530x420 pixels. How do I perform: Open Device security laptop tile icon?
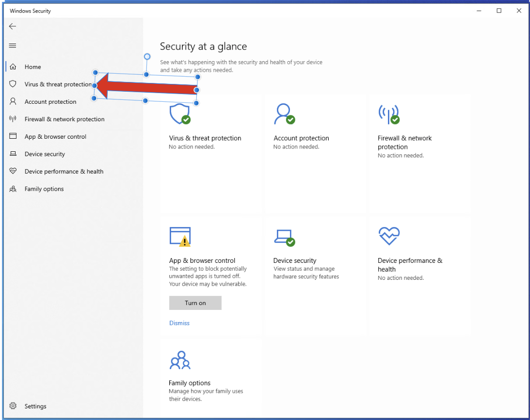[285, 238]
